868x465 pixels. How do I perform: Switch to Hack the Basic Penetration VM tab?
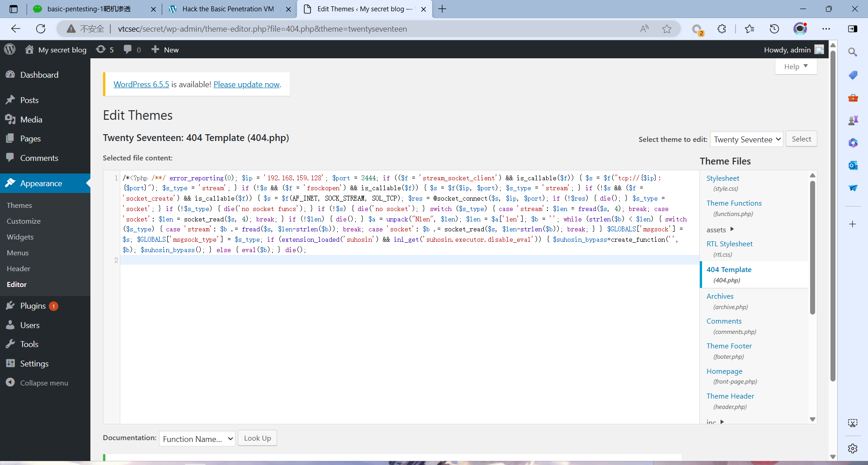tap(228, 9)
